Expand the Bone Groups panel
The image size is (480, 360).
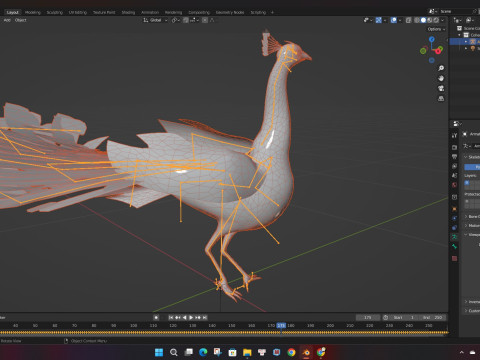pyautogui.click(x=466, y=217)
